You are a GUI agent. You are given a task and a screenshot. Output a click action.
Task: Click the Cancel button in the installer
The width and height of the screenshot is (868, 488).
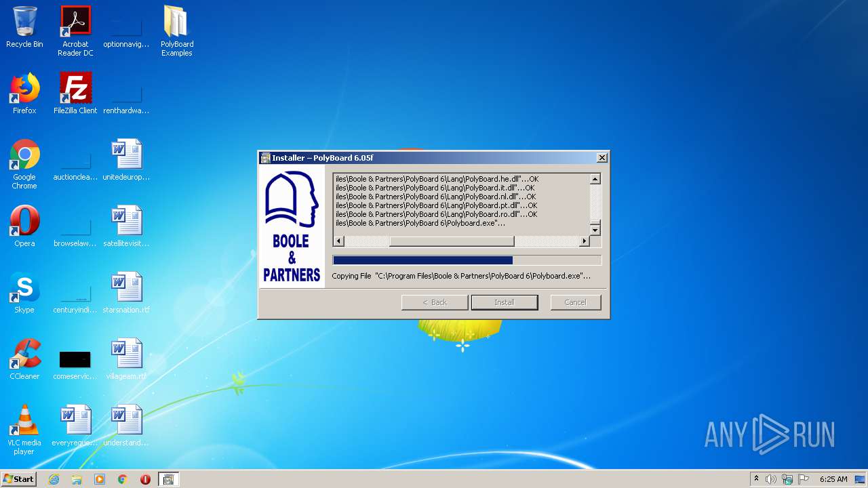tap(576, 302)
